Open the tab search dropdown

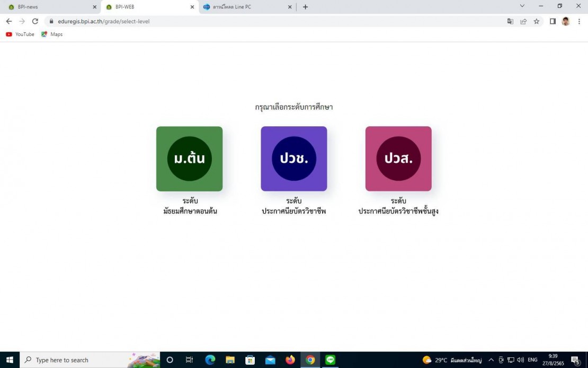coord(522,6)
